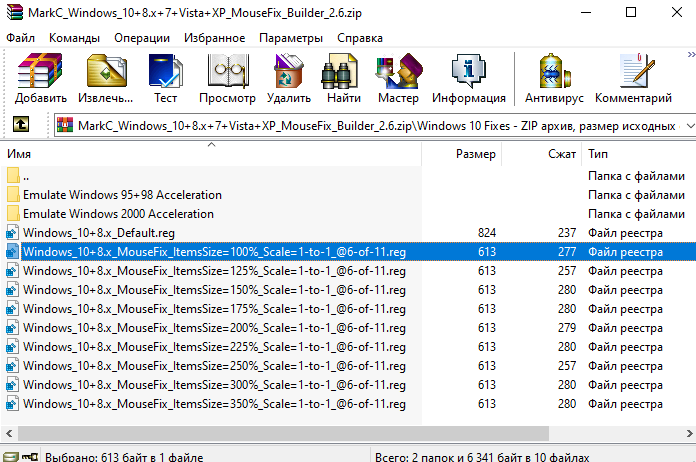Open the Комментарий (Comment) tool
696x462 pixels.
point(637,71)
